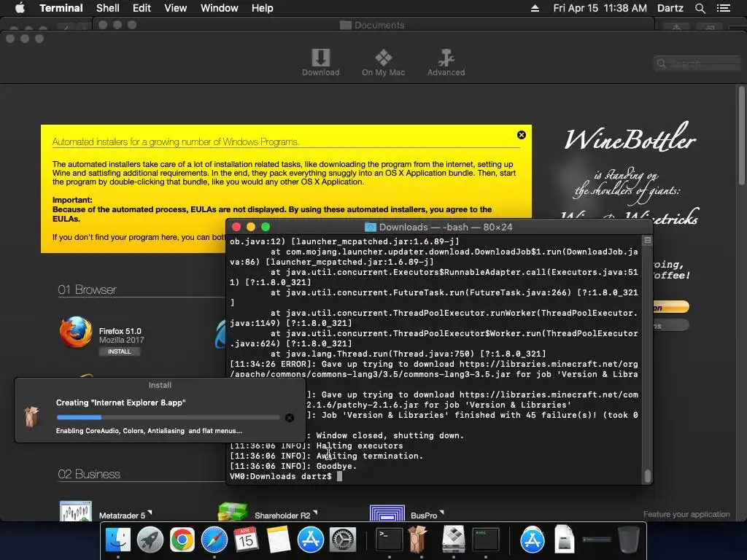This screenshot has height=560, width=747.
Task: Click the eject icon in menu bar
Action: (x=535, y=8)
